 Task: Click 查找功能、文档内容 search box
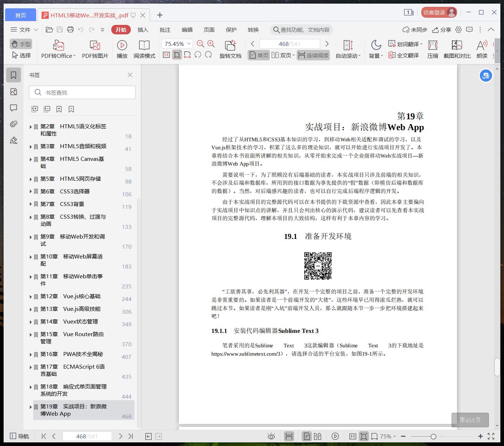pyautogui.click(x=301, y=30)
